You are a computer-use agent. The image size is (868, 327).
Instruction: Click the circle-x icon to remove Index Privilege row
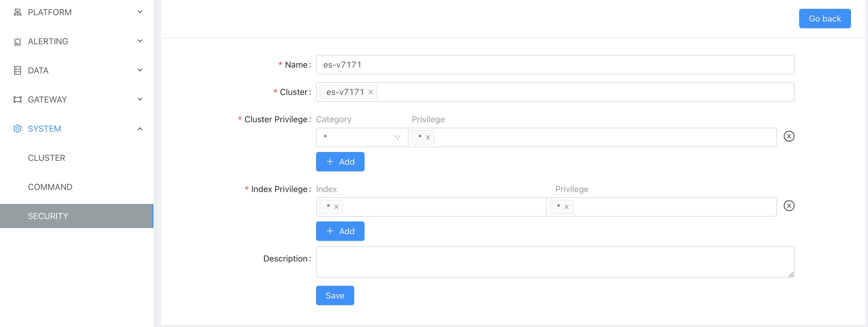coord(789,206)
